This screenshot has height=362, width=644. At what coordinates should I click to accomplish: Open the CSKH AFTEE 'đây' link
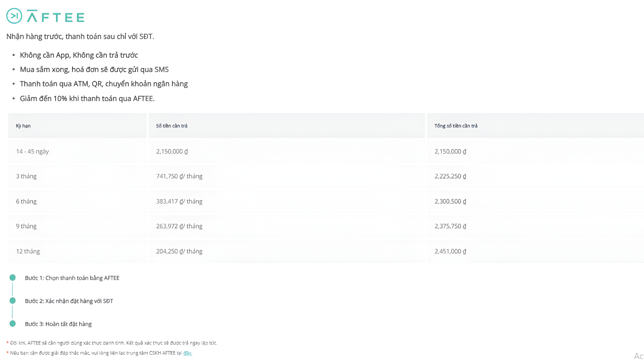pyautogui.click(x=187, y=353)
